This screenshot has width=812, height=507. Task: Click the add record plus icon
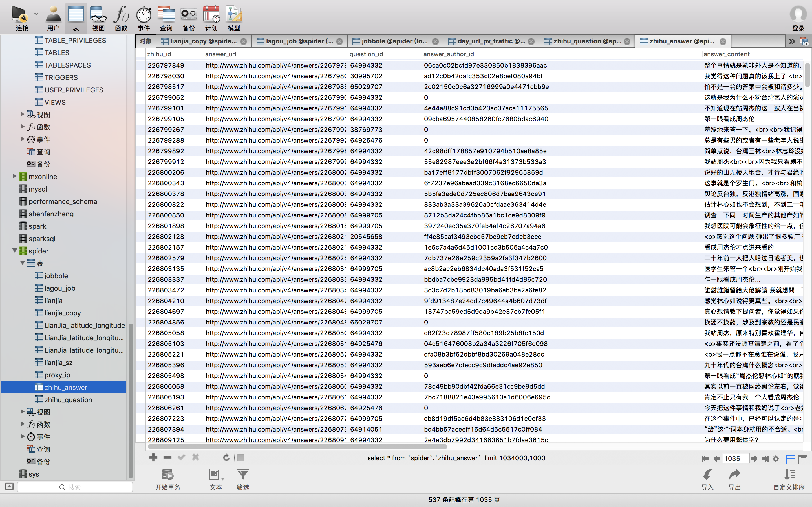point(153,457)
